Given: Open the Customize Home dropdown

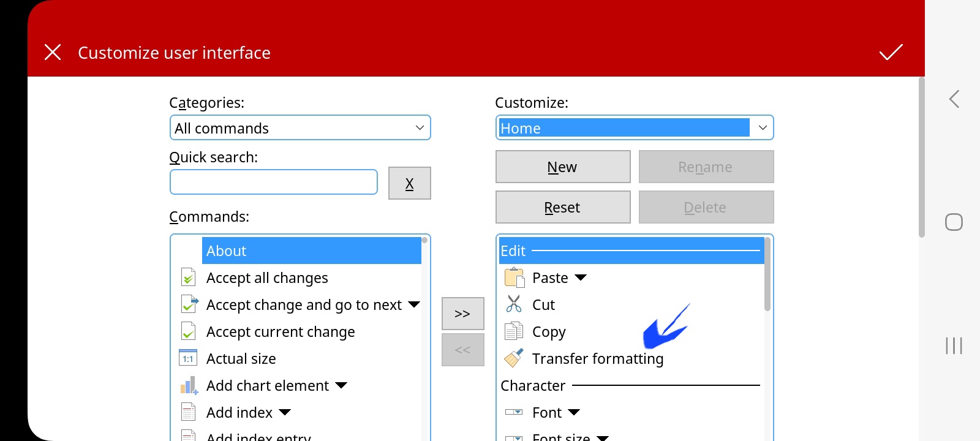Looking at the screenshot, I should point(635,128).
